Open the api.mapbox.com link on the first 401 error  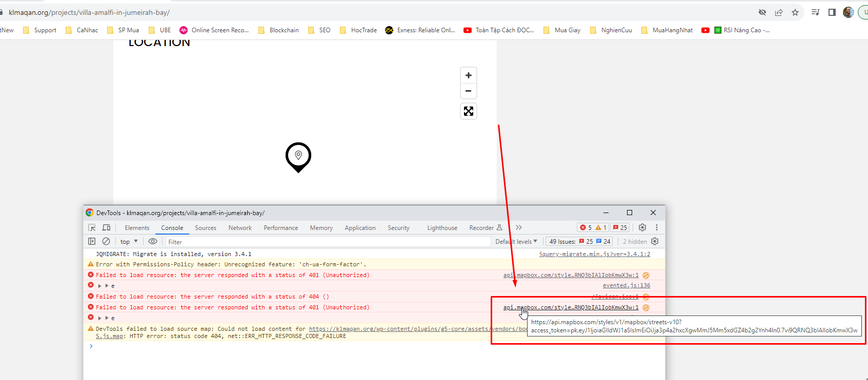pyautogui.click(x=571, y=276)
